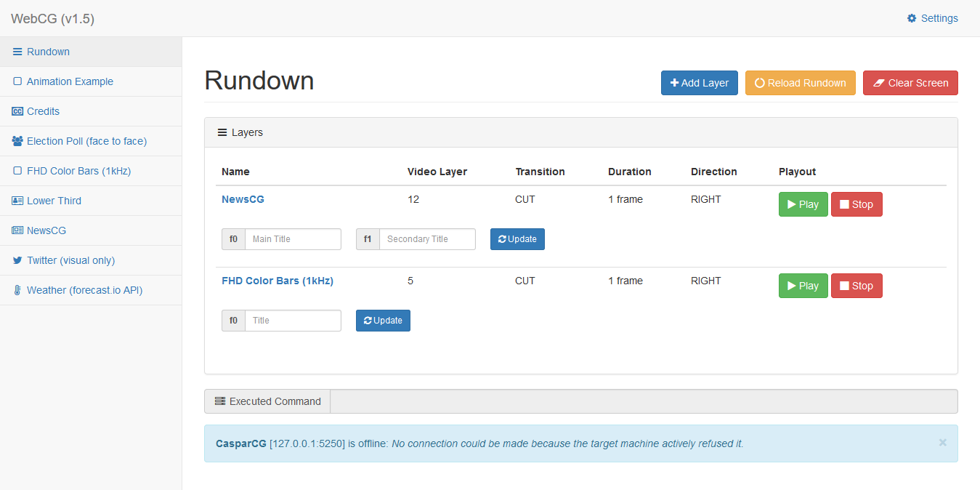Open the WebCG Settings gear icon

[912, 18]
